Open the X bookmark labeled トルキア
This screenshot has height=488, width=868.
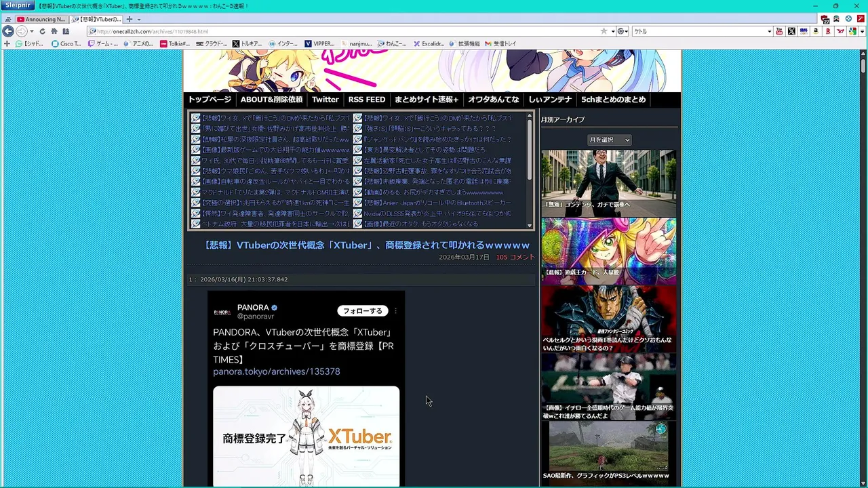point(248,43)
